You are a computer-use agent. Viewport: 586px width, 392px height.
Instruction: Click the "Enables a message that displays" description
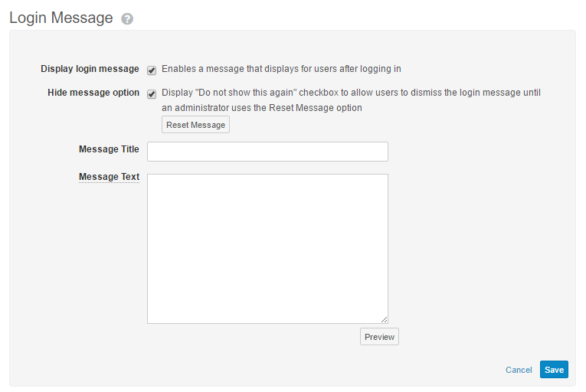pyautogui.click(x=281, y=69)
